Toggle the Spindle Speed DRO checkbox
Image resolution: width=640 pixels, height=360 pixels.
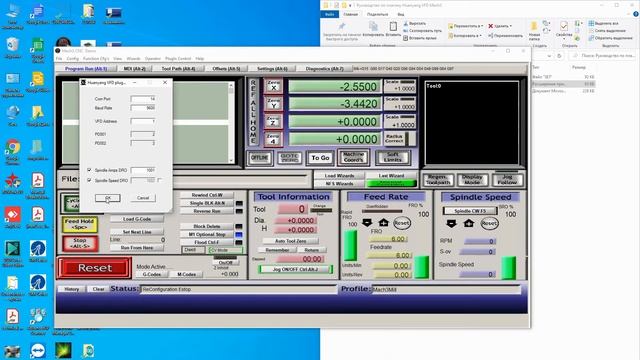pyautogui.click(x=89, y=180)
